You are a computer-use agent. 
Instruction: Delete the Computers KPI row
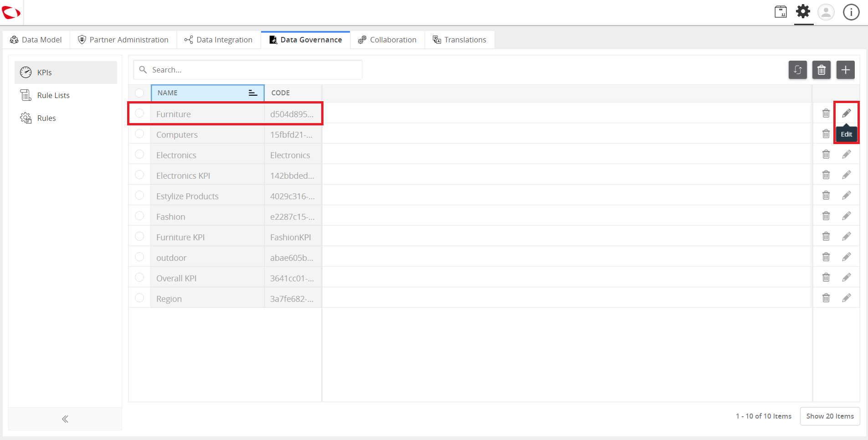click(826, 134)
